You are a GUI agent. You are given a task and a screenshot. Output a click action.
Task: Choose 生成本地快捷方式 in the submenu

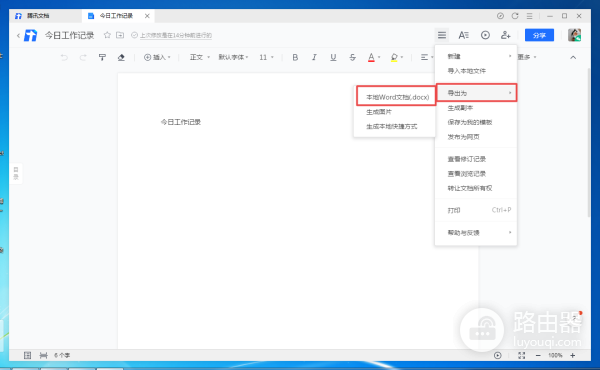tap(395, 127)
